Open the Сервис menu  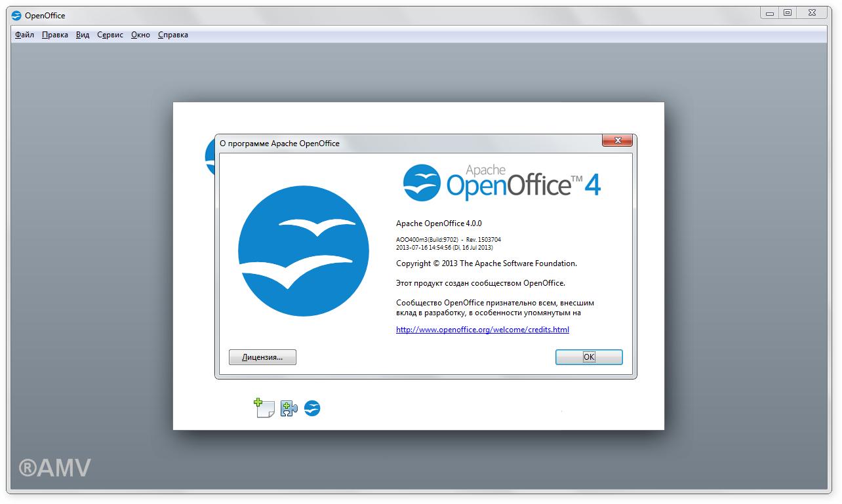110,35
